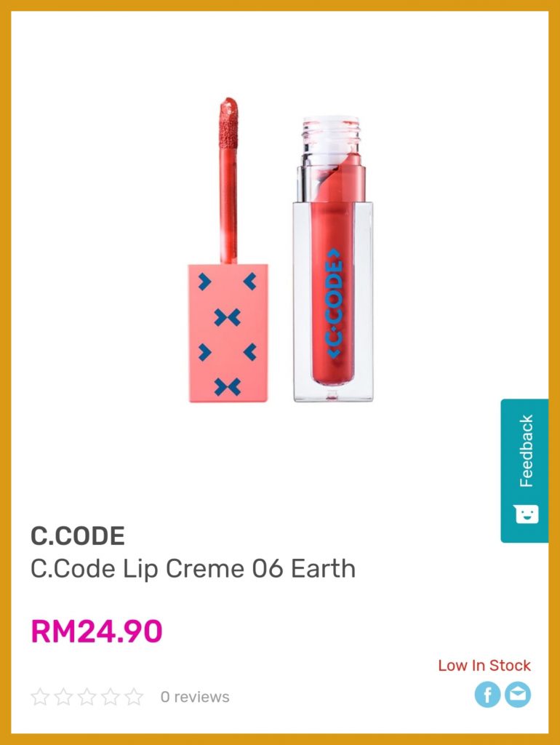Share product via Facebook icon
The width and height of the screenshot is (560, 745).
tap(487, 695)
